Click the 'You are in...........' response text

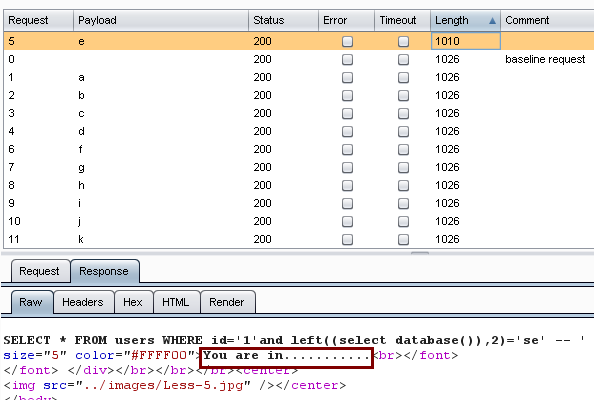click(286, 356)
